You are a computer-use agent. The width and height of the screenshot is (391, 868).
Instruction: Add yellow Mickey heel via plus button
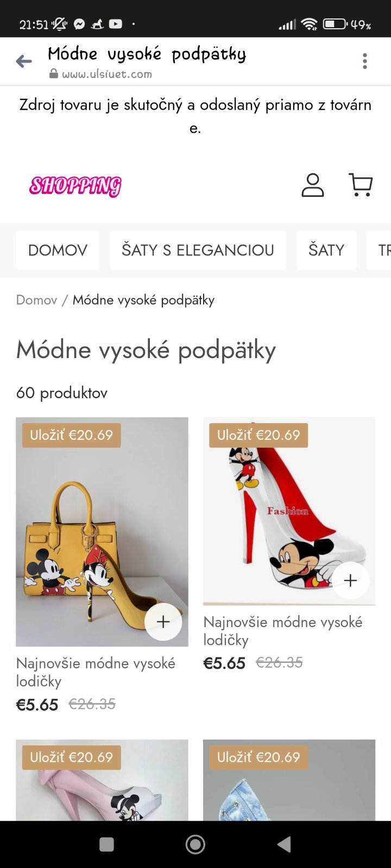[x=163, y=622]
